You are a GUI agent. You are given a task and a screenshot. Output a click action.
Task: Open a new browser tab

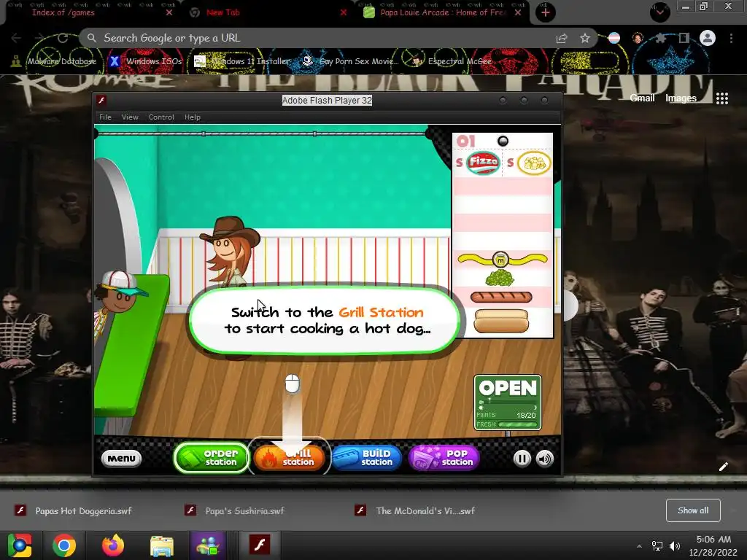coord(546,12)
